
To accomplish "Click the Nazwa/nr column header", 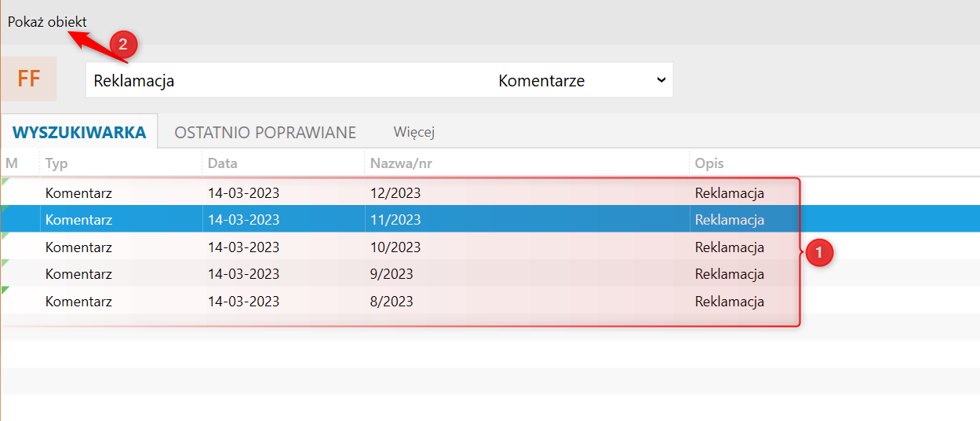I will tap(401, 163).
